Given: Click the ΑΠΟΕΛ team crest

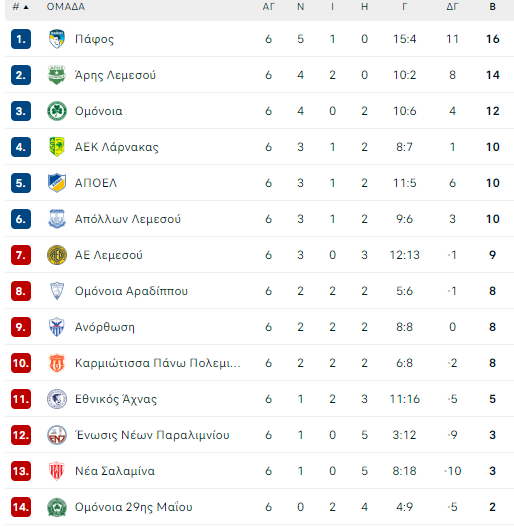Looking at the screenshot, I should click(x=57, y=183).
